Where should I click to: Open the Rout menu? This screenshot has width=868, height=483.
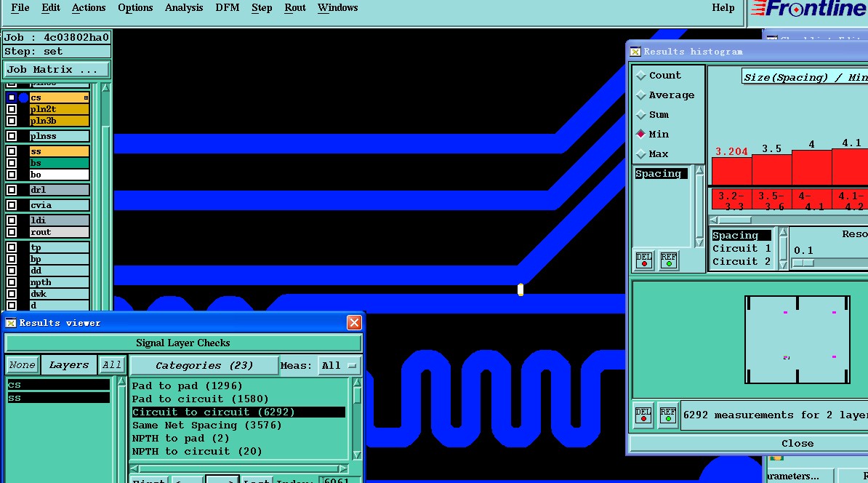click(295, 8)
